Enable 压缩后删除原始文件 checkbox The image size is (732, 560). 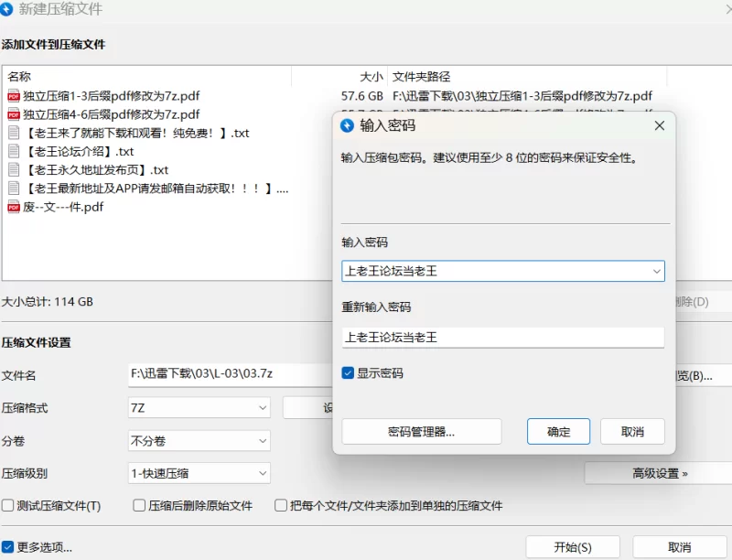[x=139, y=505]
